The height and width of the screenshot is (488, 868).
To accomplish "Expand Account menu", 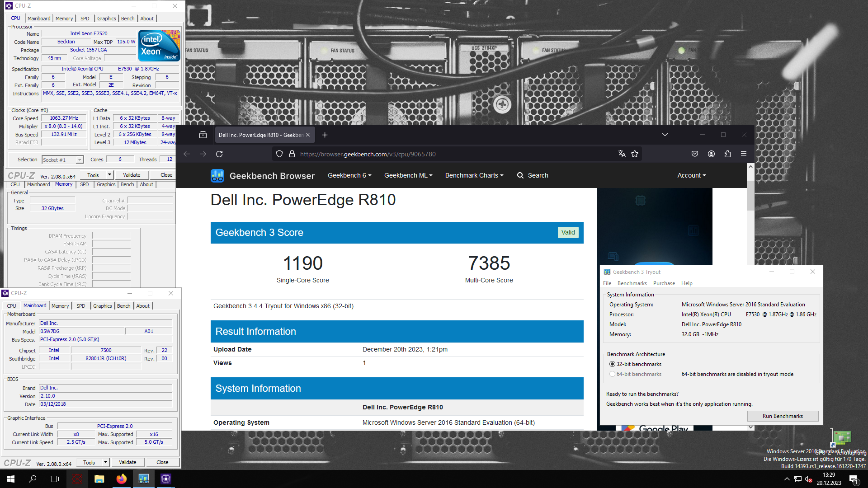I will (x=691, y=175).
